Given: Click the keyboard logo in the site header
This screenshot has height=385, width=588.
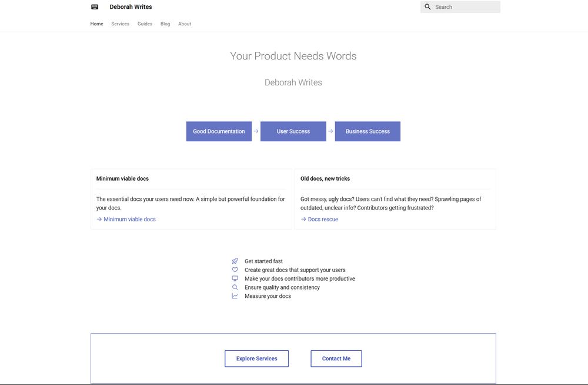Looking at the screenshot, I should [94, 6].
